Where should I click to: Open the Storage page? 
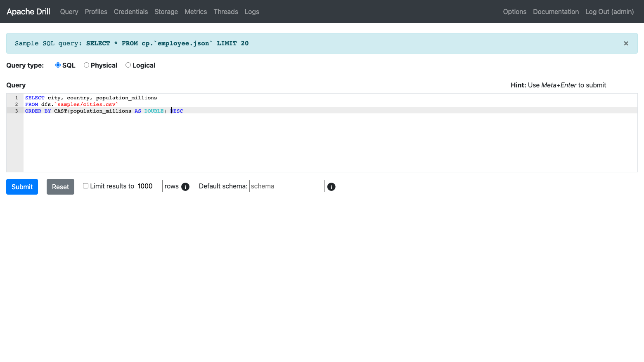click(166, 12)
